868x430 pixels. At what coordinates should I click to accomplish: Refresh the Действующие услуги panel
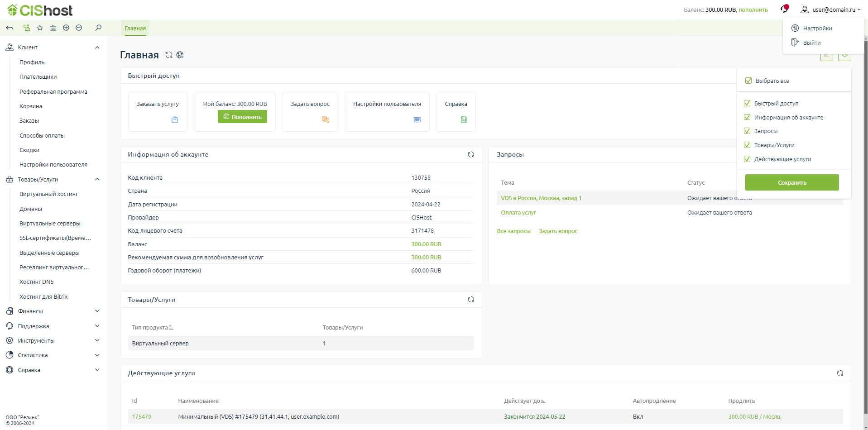[x=840, y=373]
